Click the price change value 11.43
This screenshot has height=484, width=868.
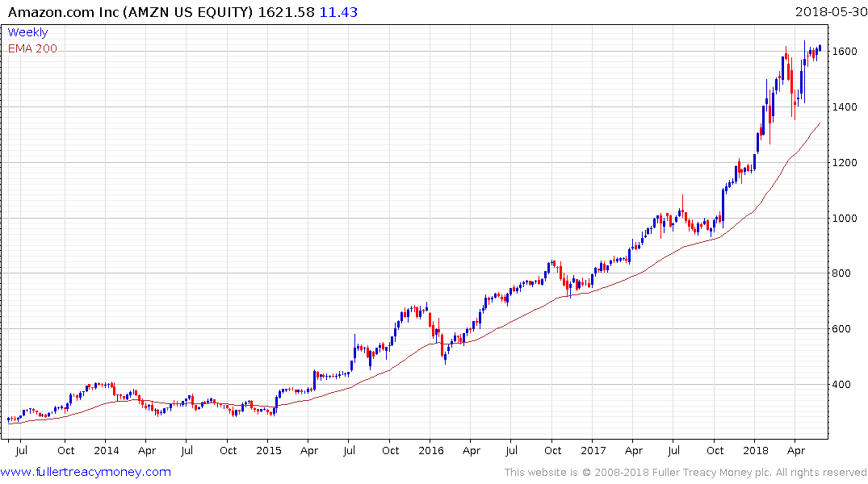pyautogui.click(x=339, y=12)
